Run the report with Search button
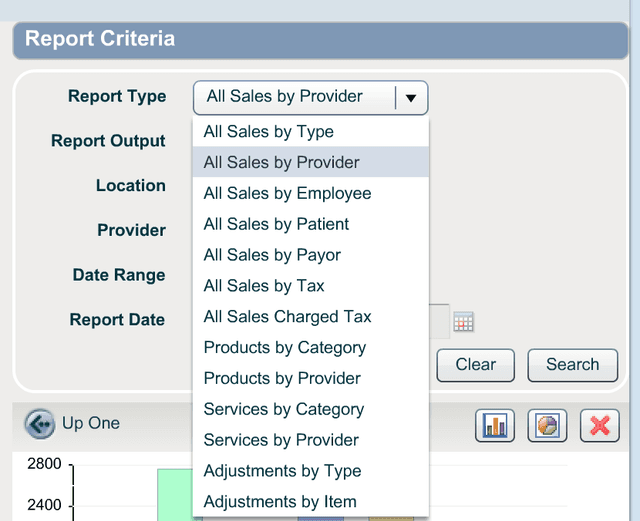This screenshot has width=640, height=521. pos(573,365)
